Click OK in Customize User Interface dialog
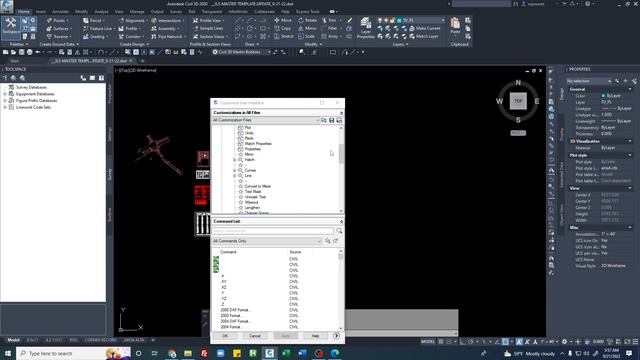The height and width of the screenshot is (360, 640). pos(225,336)
